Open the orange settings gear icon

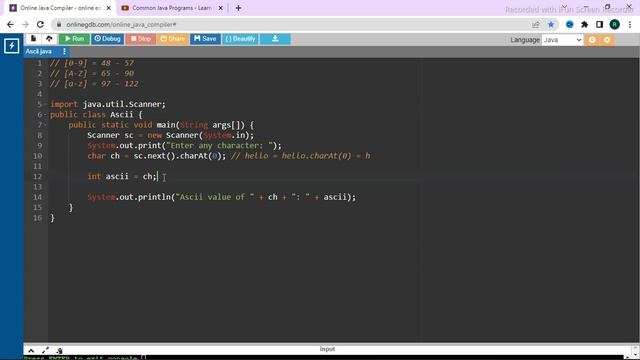click(x=607, y=40)
